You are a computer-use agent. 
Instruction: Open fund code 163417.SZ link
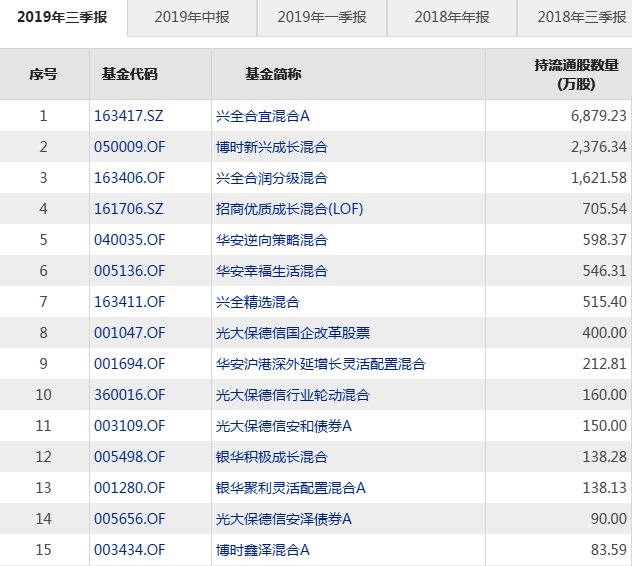click(x=129, y=116)
